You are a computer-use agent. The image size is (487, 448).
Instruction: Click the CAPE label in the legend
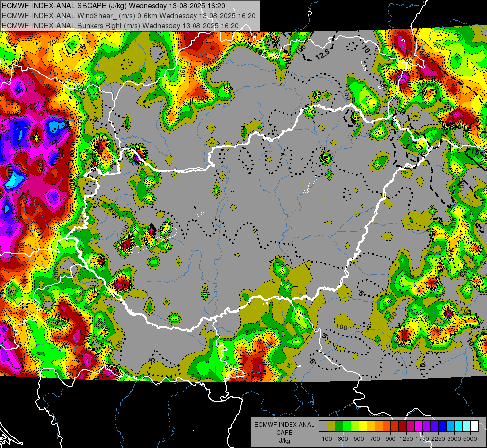[x=284, y=432]
